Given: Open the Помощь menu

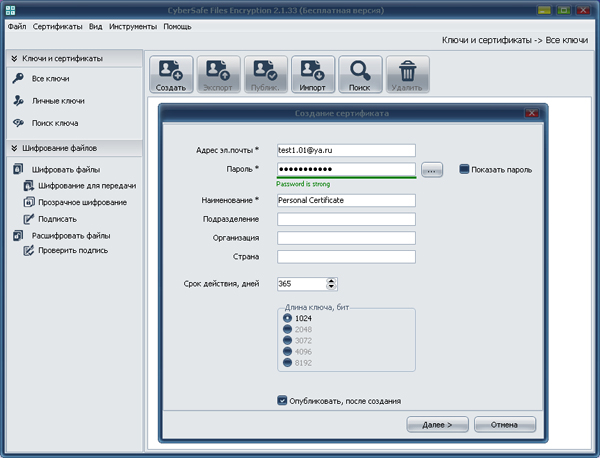Looking at the screenshot, I should [177, 26].
